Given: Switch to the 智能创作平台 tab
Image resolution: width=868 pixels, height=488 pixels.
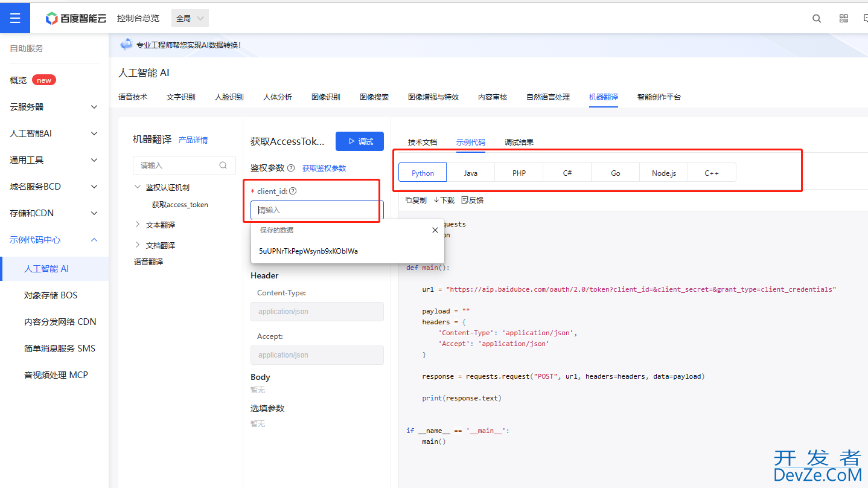Looking at the screenshot, I should click(x=659, y=97).
